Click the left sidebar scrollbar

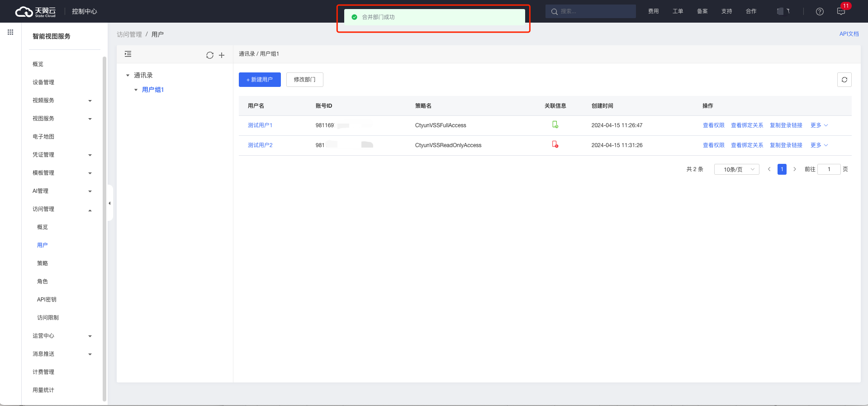(104, 229)
